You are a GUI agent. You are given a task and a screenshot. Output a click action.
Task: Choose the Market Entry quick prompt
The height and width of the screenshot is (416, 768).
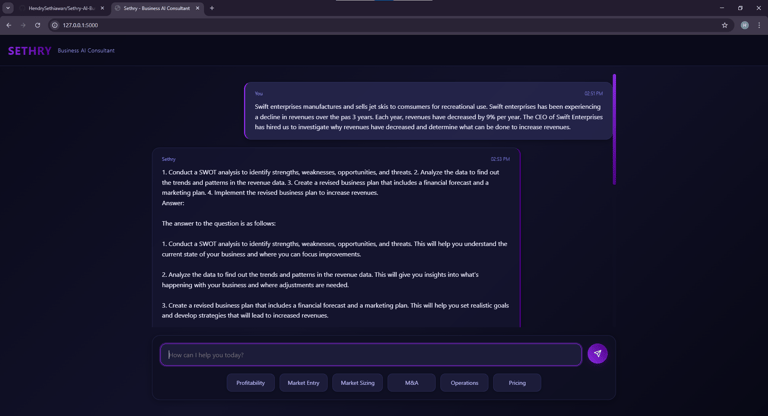coord(303,383)
